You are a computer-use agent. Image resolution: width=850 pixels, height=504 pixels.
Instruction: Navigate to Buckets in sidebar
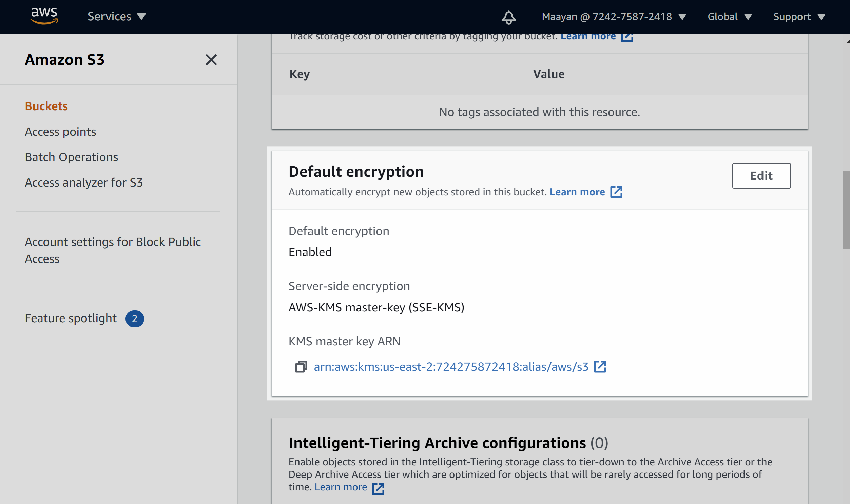[x=46, y=105]
